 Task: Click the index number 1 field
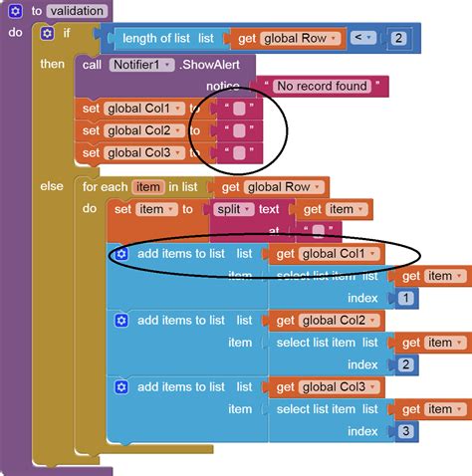[405, 298]
